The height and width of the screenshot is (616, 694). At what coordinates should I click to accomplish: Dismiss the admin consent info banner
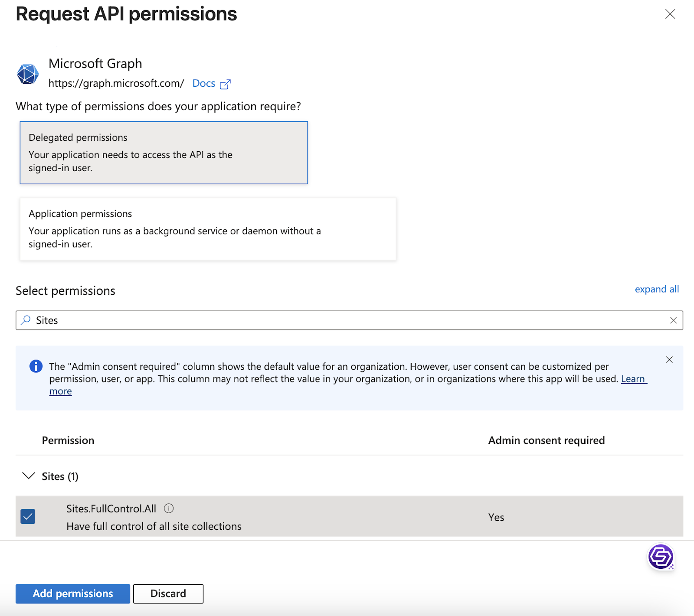669,359
